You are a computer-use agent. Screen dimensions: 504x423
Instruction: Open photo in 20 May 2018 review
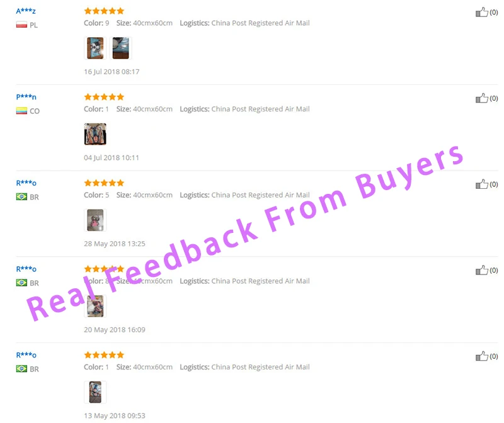pos(95,306)
